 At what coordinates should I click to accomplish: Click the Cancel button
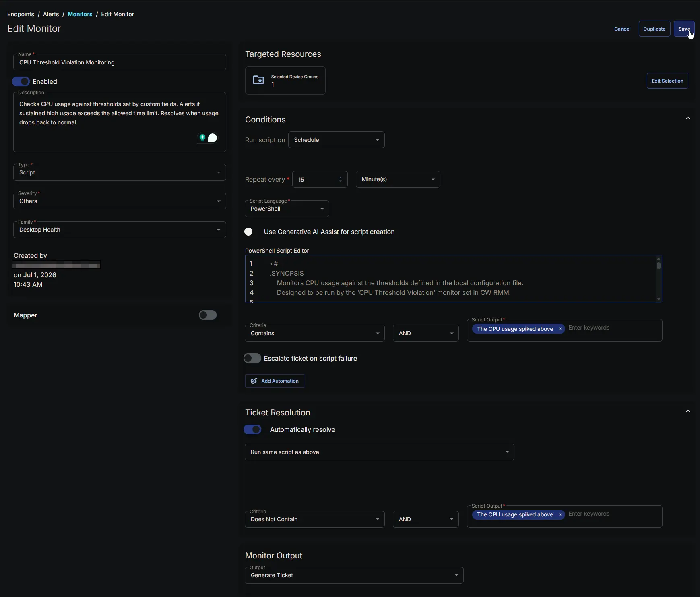pyautogui.click(x=622, y=29)
